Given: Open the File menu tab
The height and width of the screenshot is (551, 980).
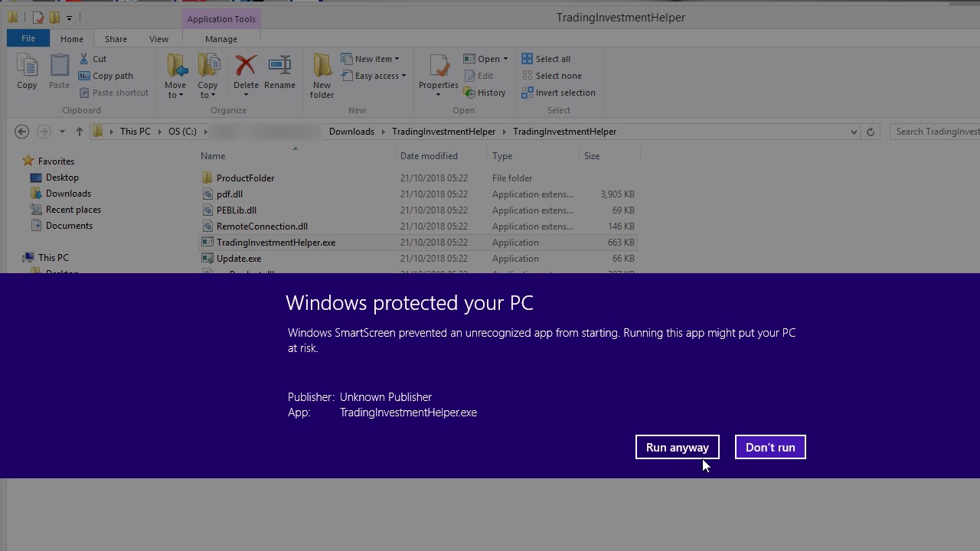Looking at the screenshot, I should [x=28, y=38].
